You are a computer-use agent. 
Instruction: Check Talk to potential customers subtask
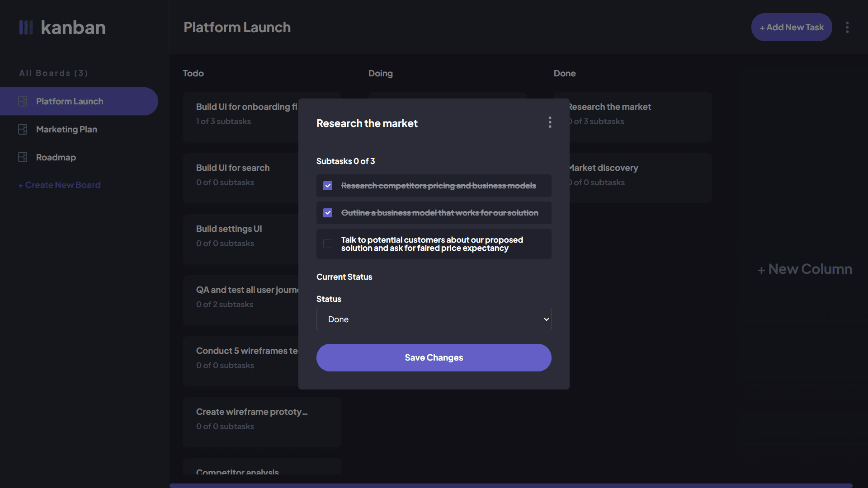coord(328,244)
